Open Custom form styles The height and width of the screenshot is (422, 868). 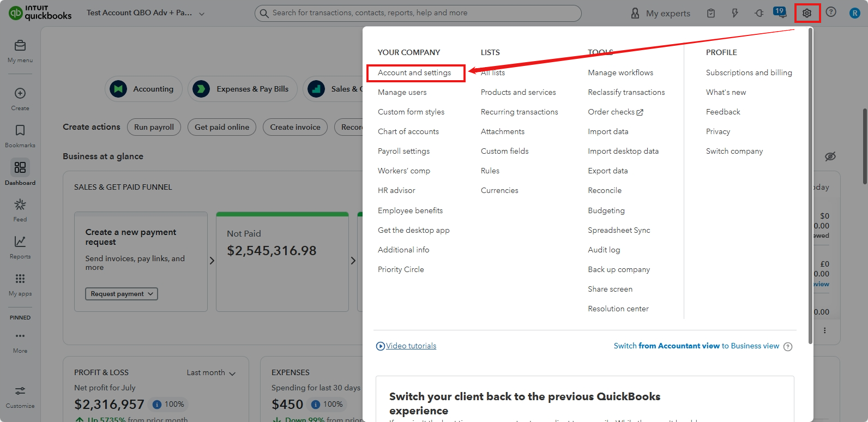(x=411, y=112)
